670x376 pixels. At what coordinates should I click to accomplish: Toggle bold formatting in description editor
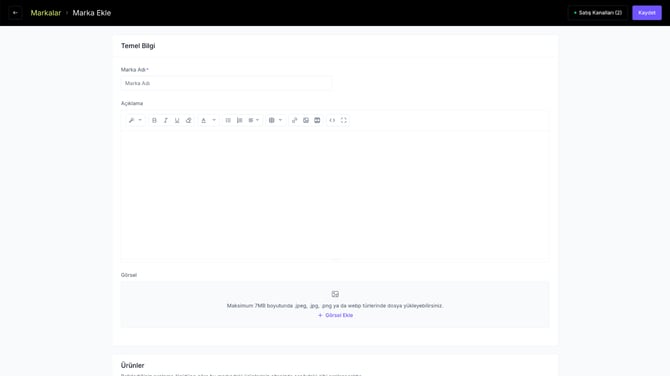pyautogui.click(x=154, y=120)
